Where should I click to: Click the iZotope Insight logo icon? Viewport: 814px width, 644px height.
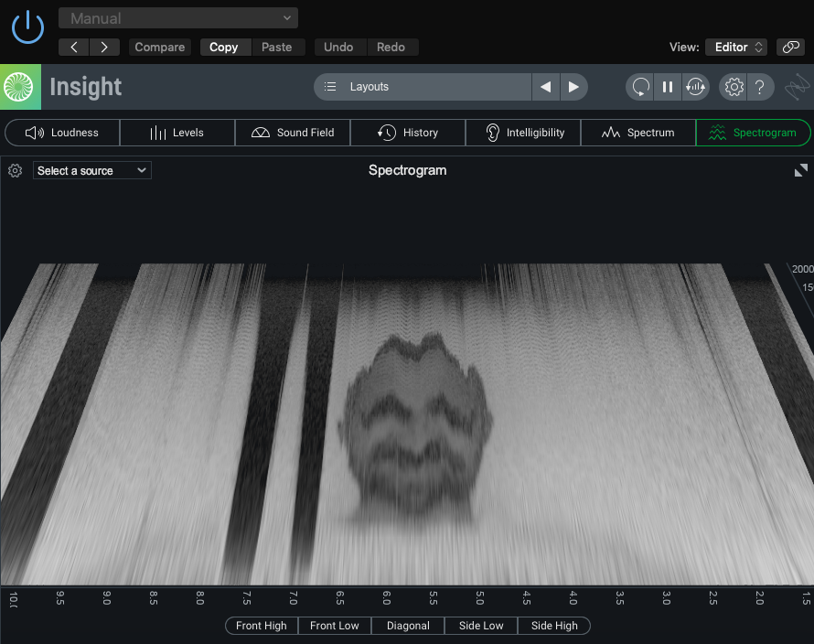click(18, 87)
